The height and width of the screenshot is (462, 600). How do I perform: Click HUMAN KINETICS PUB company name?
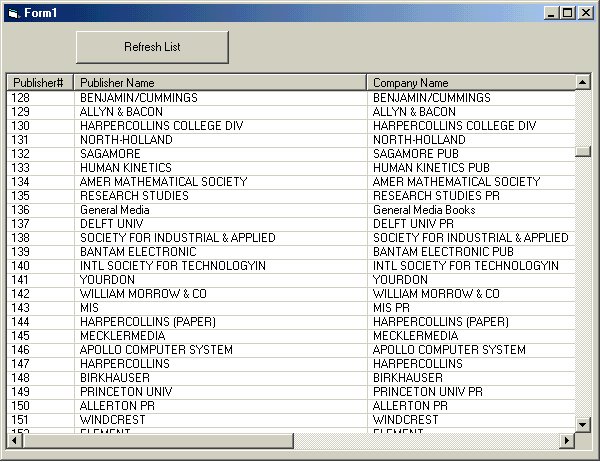431,168
